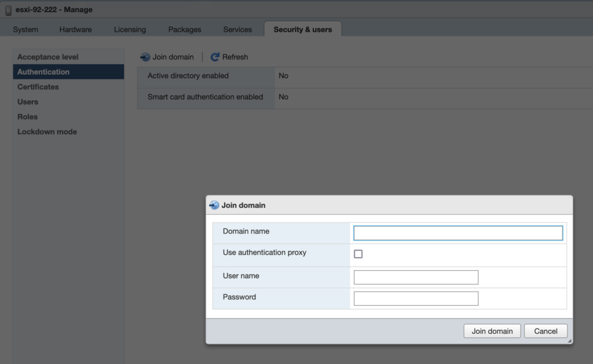Image resolution: width=593 pixels, height=364 pixels.
Task: Click the Refresh toolbar icon
Action: click(x=215, y=57)
